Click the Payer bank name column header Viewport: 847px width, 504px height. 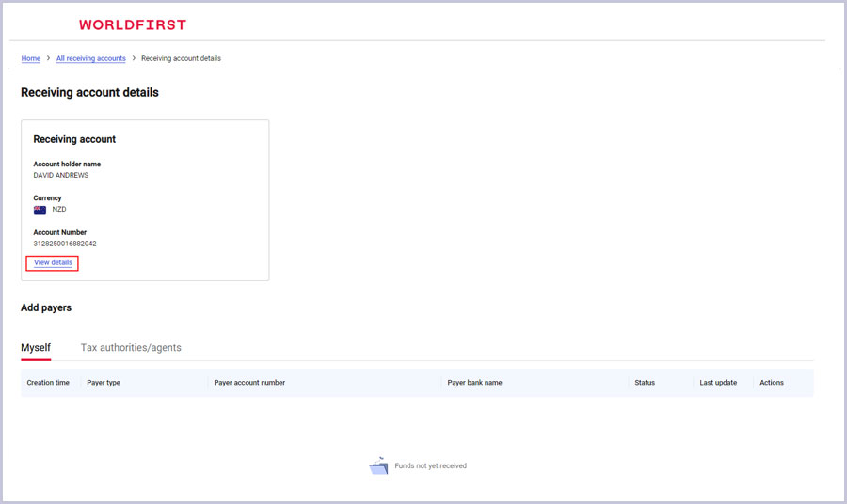tap(474, 383)
